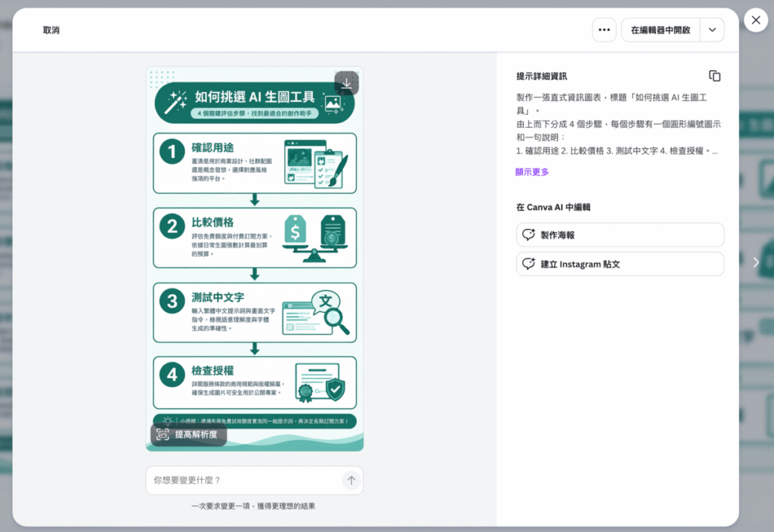Copy the prompt details with copy icon

[x=714, y=76]
